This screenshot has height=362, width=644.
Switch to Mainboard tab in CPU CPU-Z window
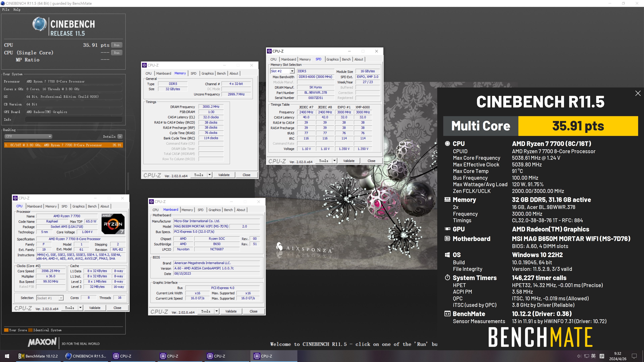tap(35, 206)
